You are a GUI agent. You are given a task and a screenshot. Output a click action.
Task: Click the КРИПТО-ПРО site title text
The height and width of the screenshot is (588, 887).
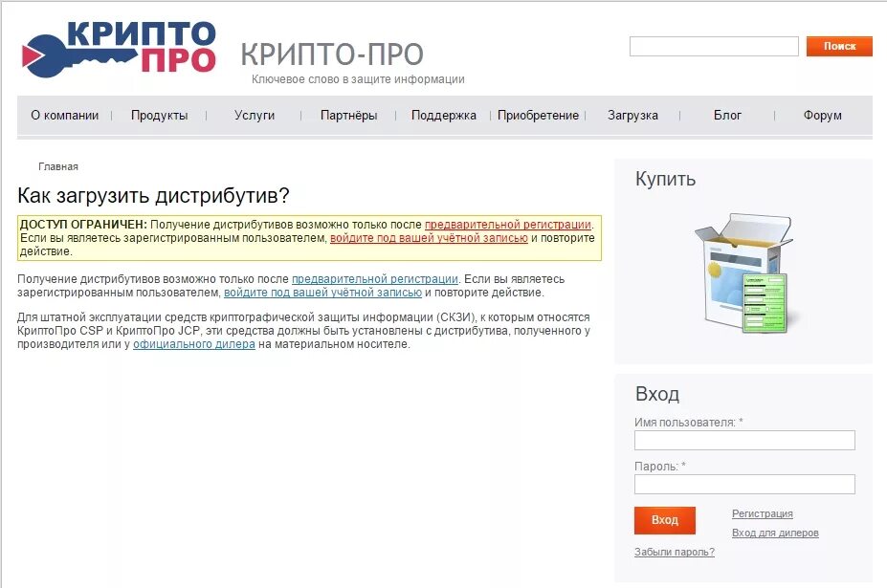click(x=332, y=54)
